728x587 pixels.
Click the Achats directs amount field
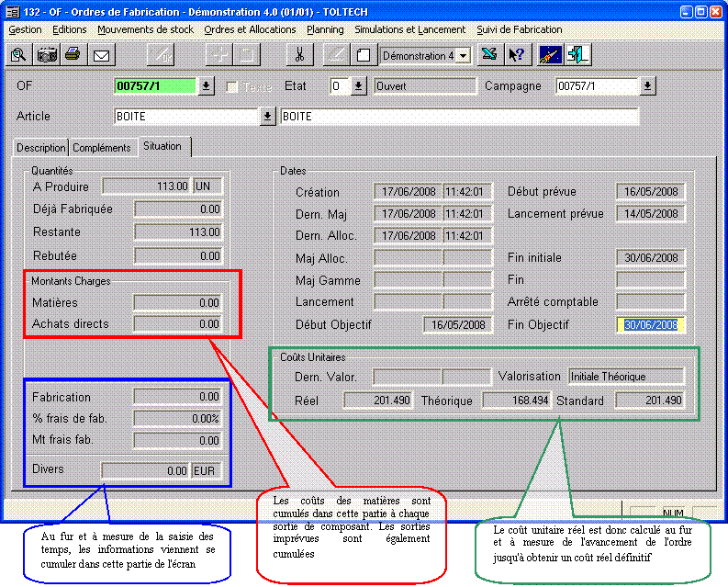[x=177, y=324]
